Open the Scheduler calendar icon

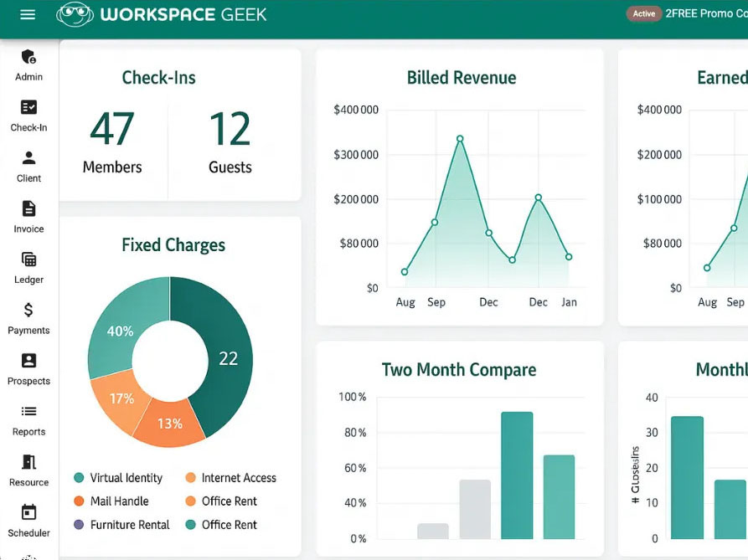pyautogui.click(x=28, y=512)
